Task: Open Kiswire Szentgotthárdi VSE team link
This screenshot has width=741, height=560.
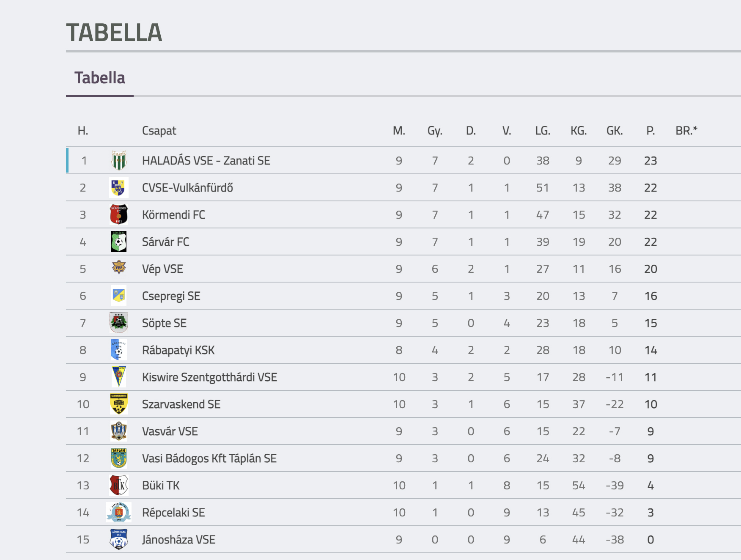Action: click(209, 377)
